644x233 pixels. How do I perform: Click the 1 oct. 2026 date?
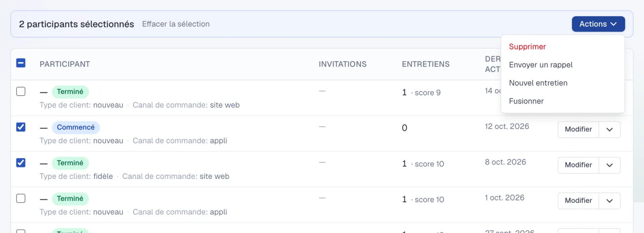tap(505, 197)
